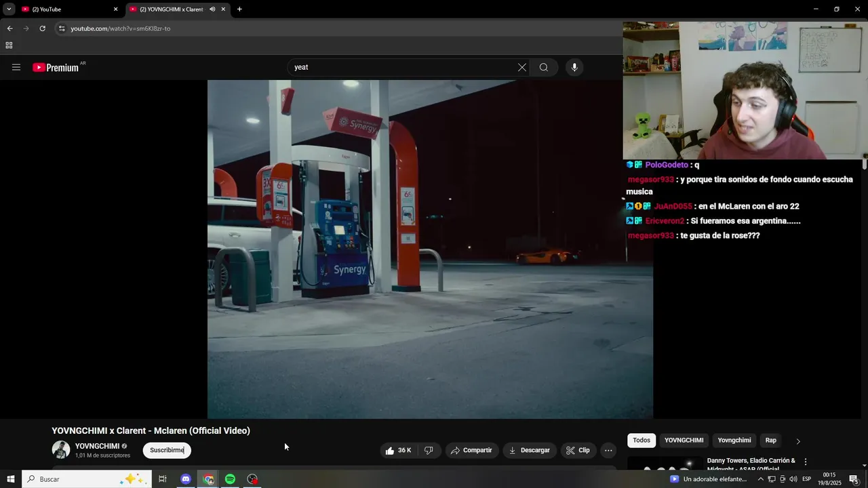Open Discord from taskbar
868x488 pixels.
(x=186, y=479)
